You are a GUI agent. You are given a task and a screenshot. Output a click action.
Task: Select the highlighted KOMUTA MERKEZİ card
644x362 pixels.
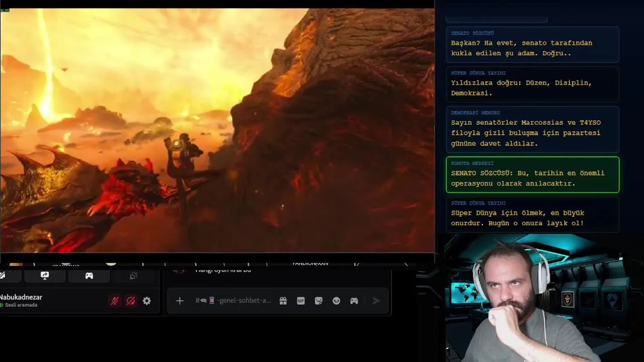532,174
